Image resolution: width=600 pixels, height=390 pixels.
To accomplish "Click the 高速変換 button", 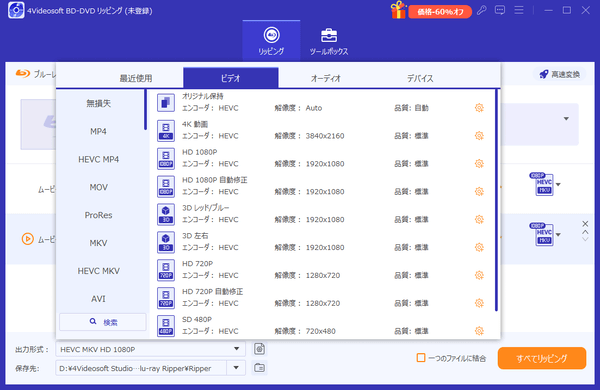I will point(559,74).
